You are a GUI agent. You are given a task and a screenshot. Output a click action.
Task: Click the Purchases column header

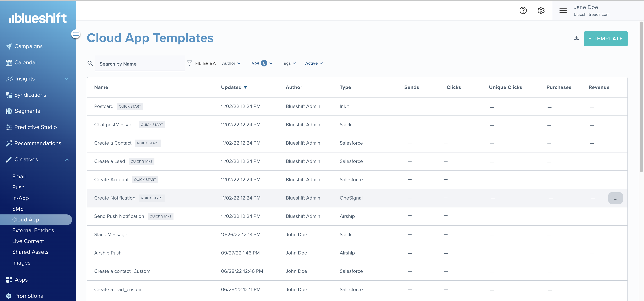pyautogui.click(x=558, y=87)
